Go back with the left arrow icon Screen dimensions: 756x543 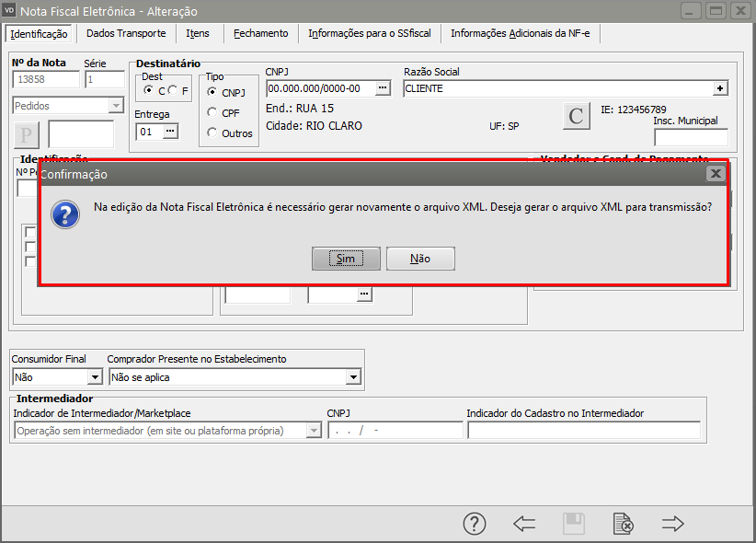(524, 524)
